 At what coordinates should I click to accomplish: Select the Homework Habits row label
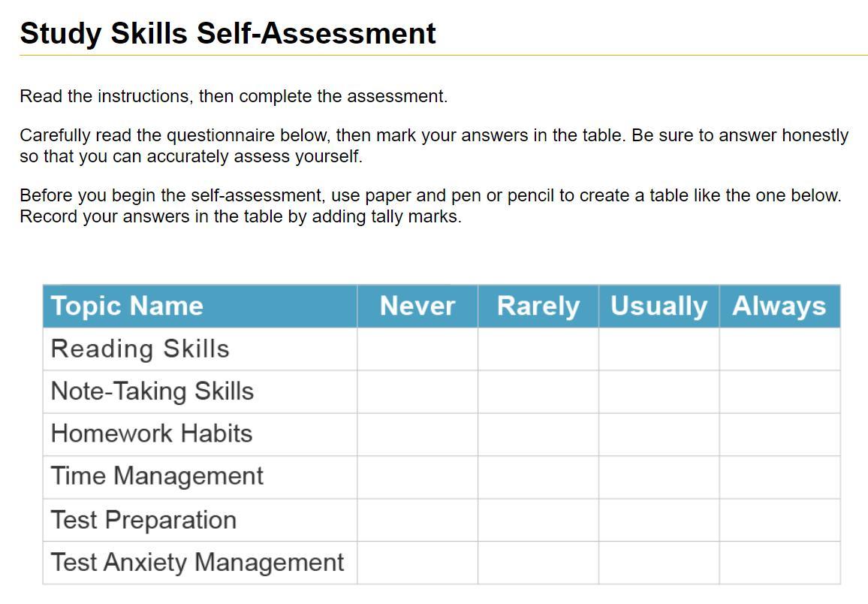click(152, 433)
